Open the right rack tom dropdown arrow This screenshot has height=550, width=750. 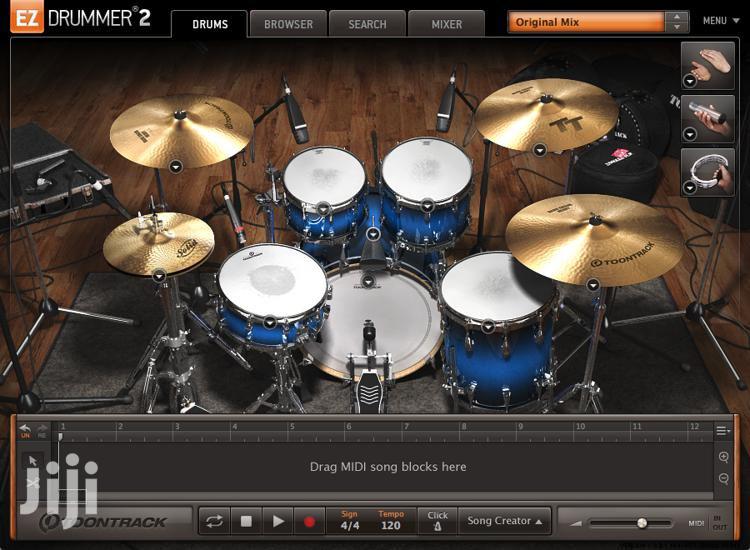tap(427, 206)
